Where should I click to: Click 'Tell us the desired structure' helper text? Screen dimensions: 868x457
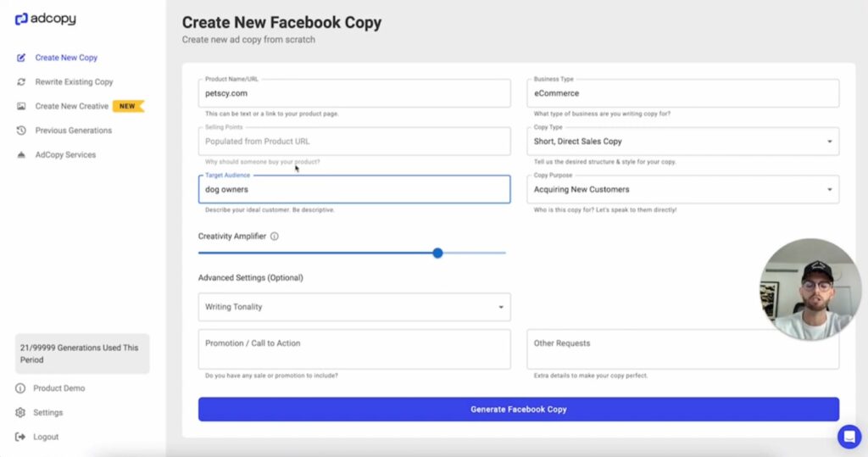pos(605,162)
